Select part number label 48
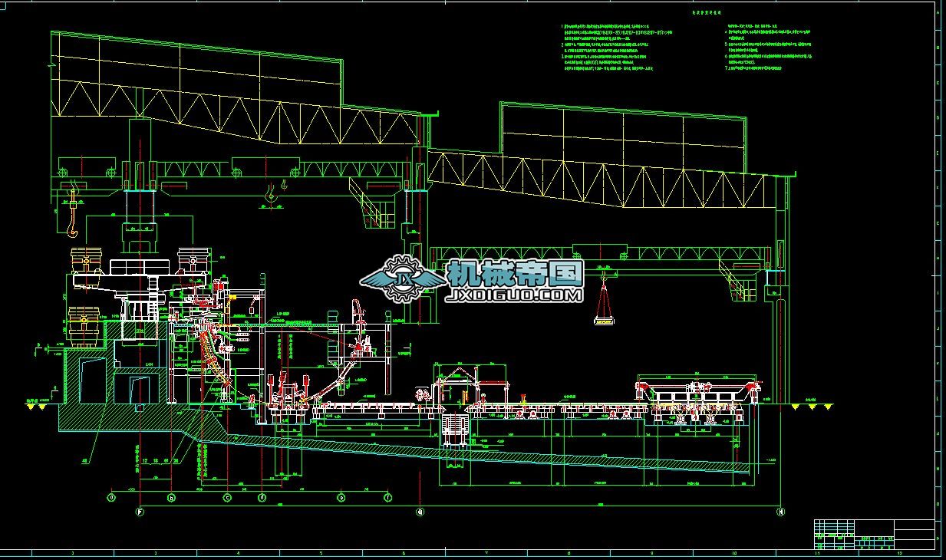946x560 pixels. tap(84, 461)
